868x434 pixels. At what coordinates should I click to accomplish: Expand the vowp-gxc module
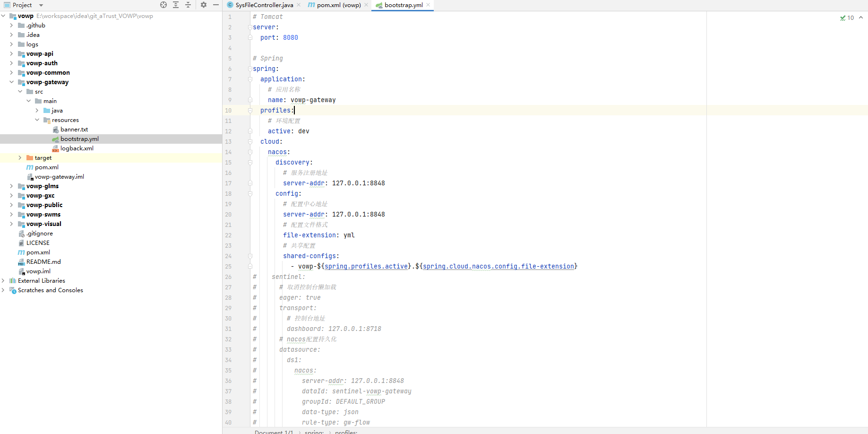click(12, 195)
